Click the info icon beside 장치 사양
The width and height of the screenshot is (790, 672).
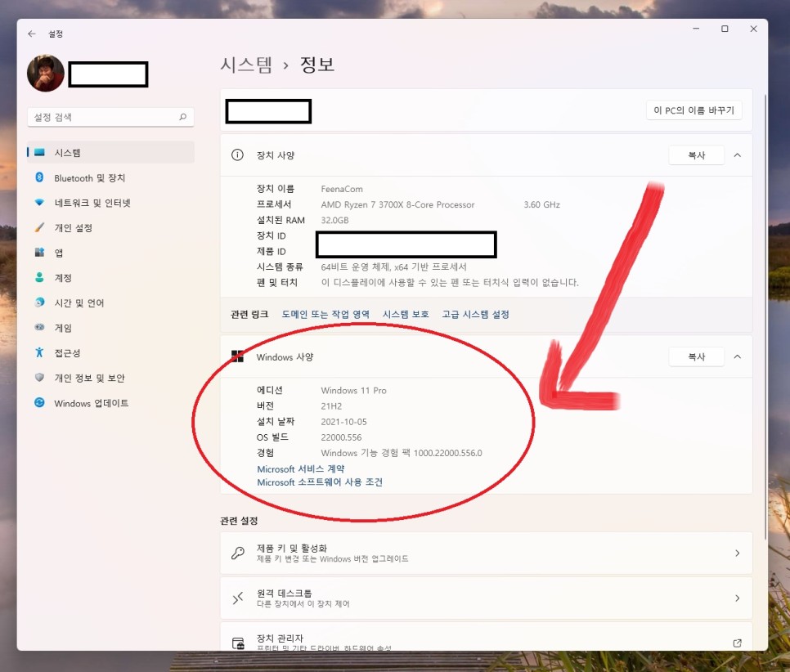(x=237, y=155)
